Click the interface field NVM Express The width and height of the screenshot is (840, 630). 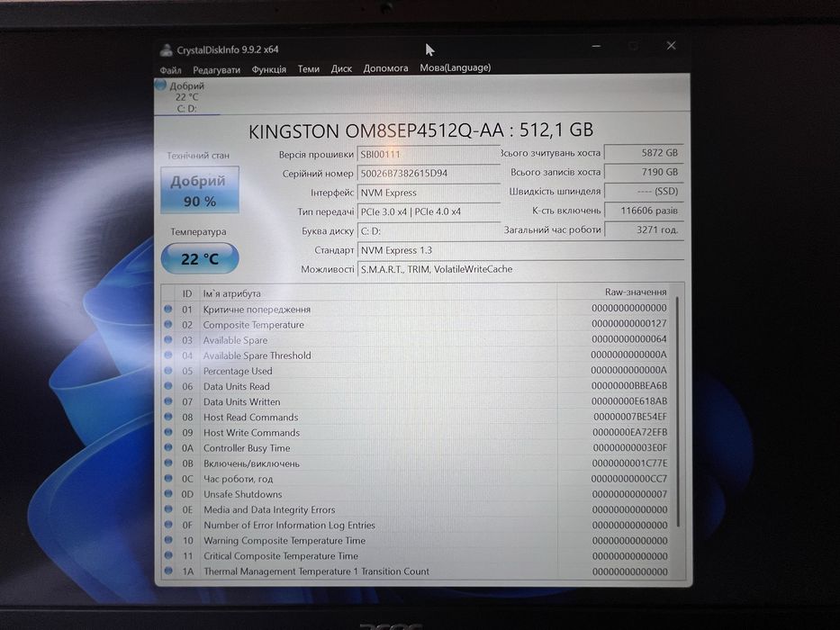click(429, 193)
